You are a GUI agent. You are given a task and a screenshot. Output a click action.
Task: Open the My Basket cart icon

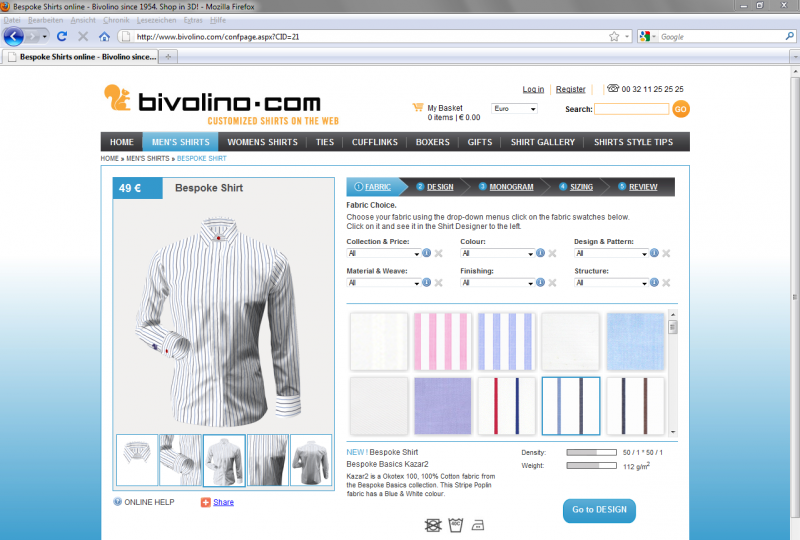[x=418, y=108]
